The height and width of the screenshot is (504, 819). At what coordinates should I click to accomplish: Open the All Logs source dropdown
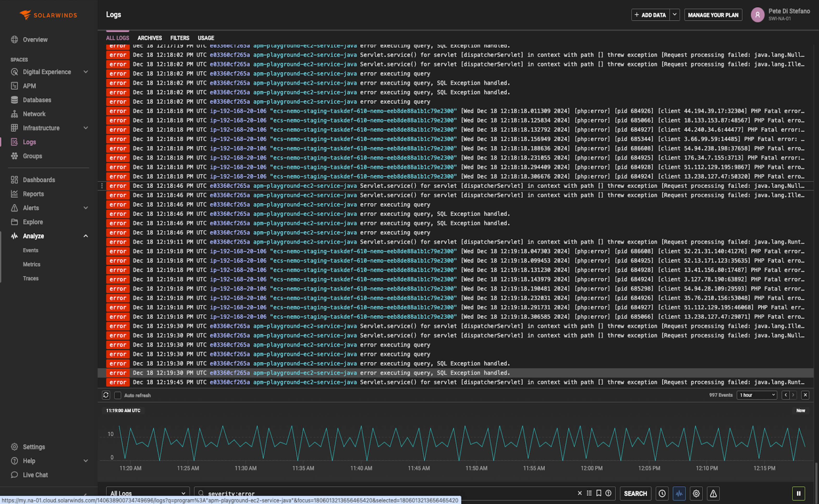pyautogui.click(x=148, y=493)
